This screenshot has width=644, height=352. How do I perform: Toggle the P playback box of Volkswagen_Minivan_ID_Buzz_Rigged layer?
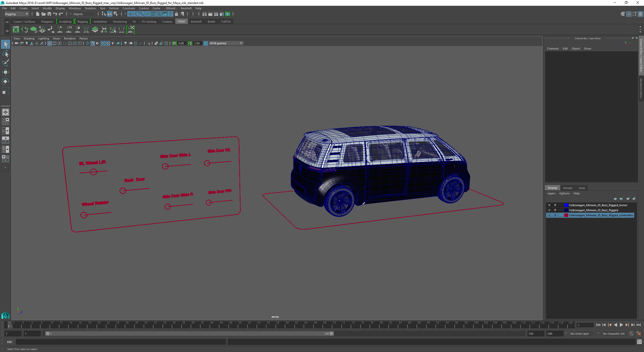tap(555, 210)
